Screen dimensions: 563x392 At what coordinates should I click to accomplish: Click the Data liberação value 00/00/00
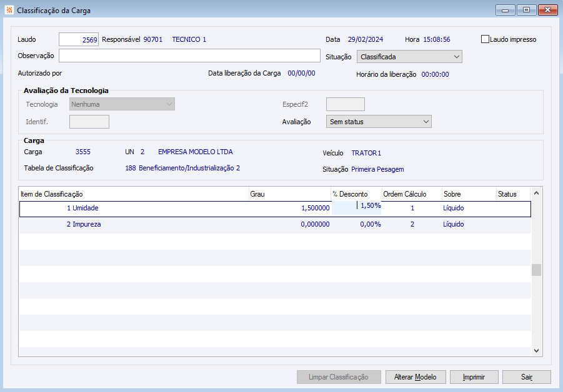click(301, 73)
